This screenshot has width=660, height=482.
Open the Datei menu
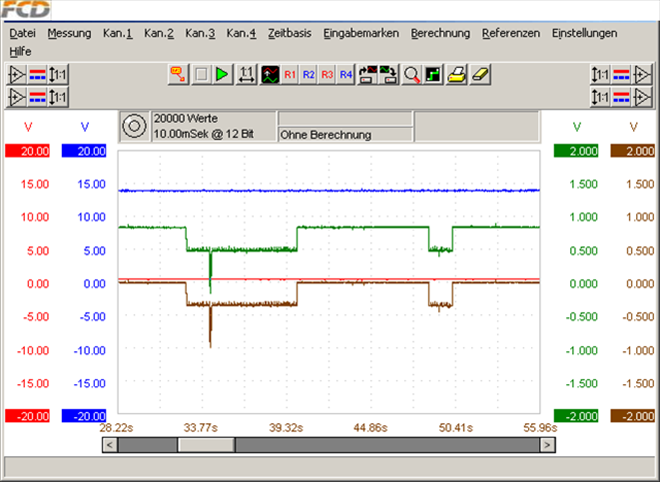tap(22, 33)
